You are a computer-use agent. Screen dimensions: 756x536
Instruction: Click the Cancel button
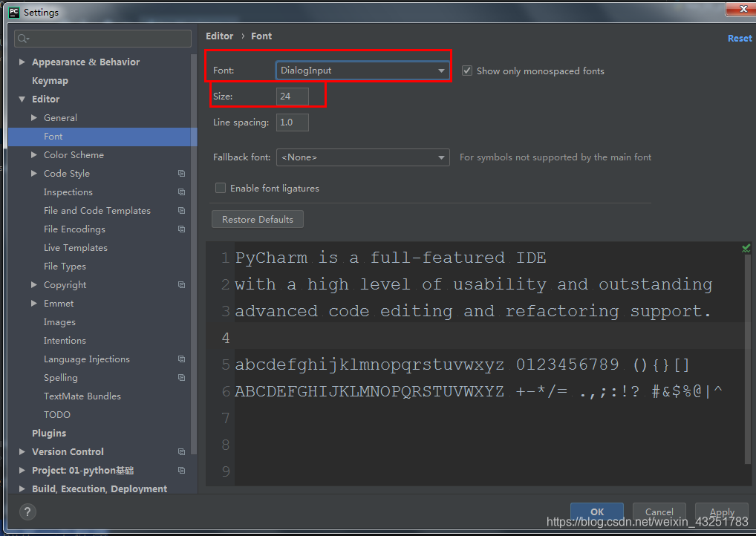659,512
